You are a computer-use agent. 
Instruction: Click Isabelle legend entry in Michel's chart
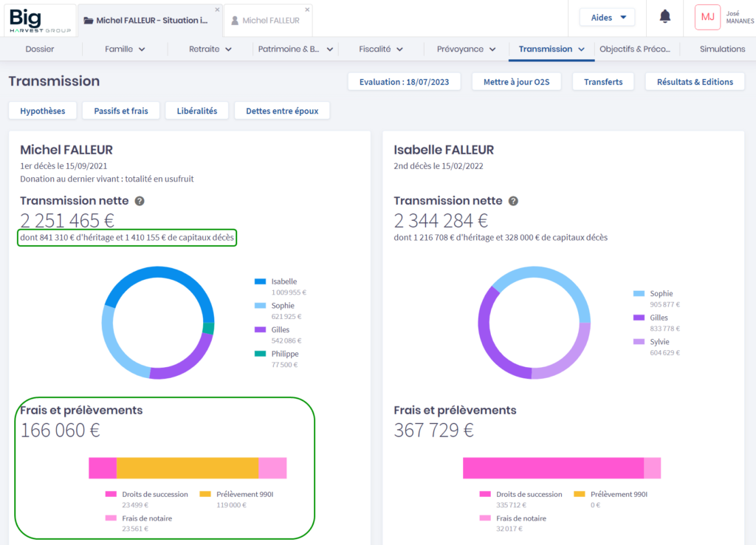[x=284, y=281]
